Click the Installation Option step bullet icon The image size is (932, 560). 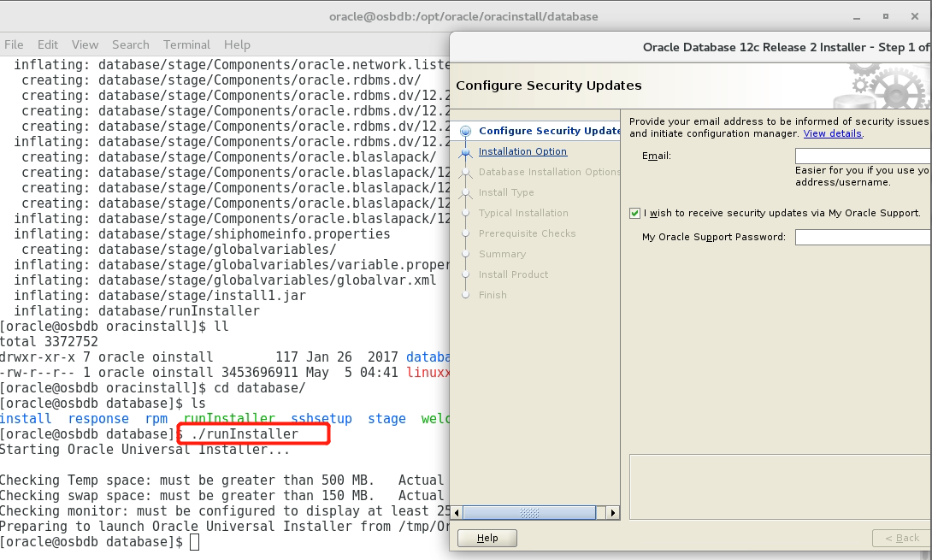click(465, 152)
